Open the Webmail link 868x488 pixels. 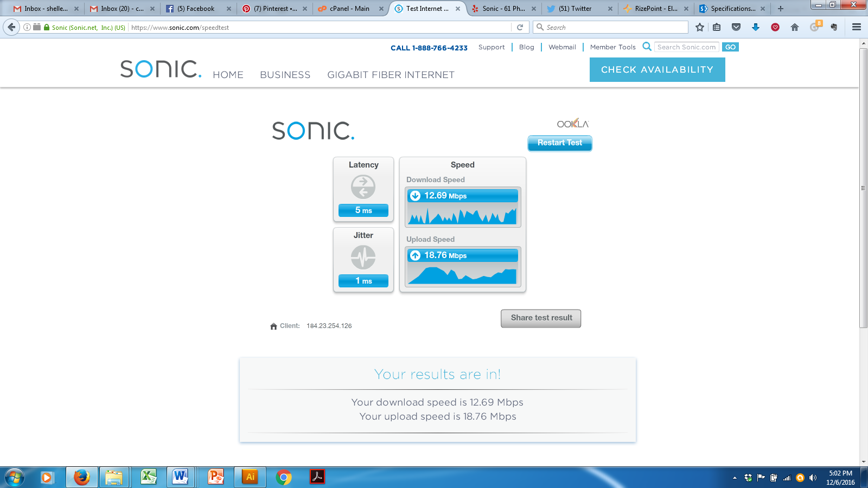pos(562,47)
